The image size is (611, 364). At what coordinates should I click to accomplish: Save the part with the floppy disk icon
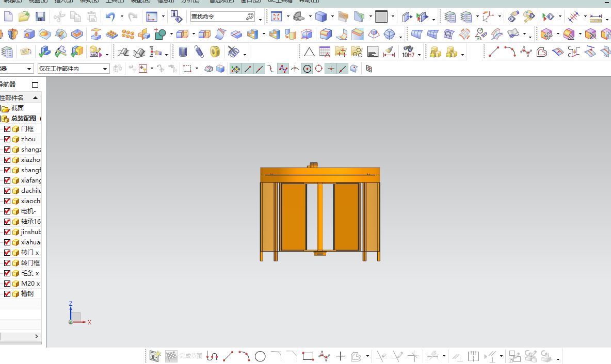pos(40,16)
